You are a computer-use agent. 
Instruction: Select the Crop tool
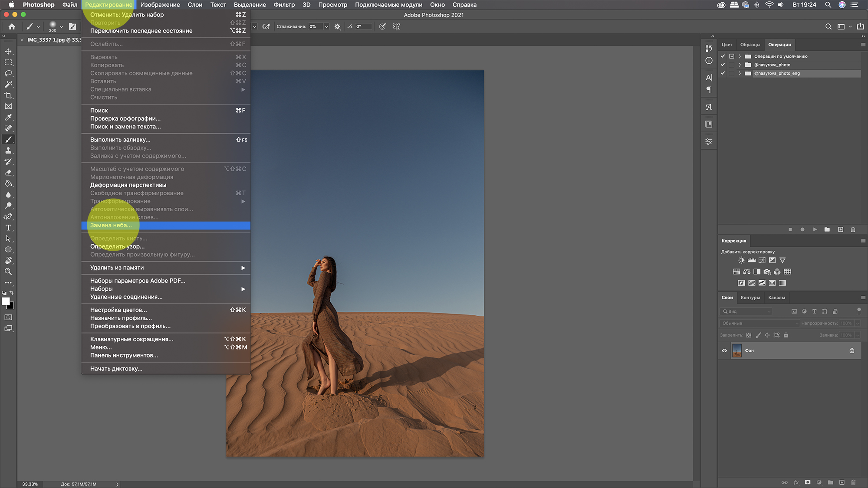pyautogui.click(x=8, y=95)
